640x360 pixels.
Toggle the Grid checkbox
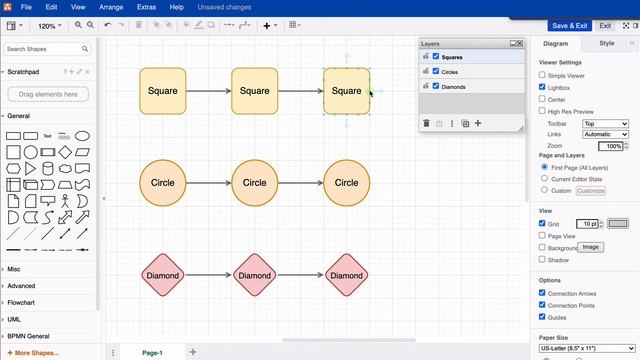pos(542,223)
